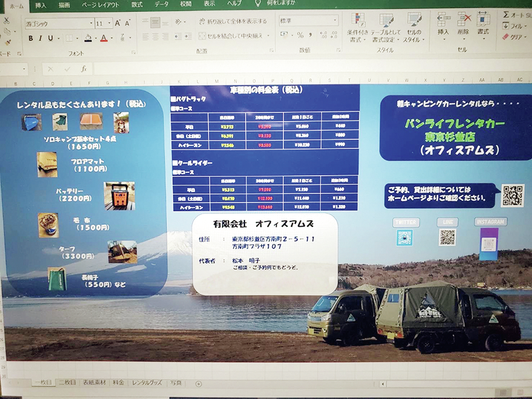Click the percent style icon
Image resolution: width=532 pixels, height=399 pixels.
pos(300,35)
